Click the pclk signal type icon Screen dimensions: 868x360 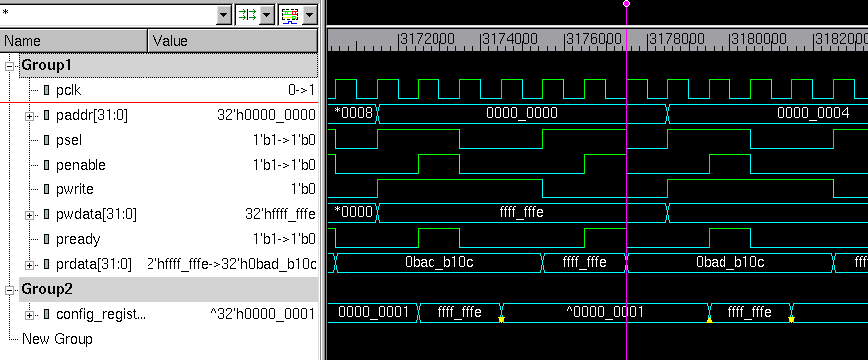47,91
